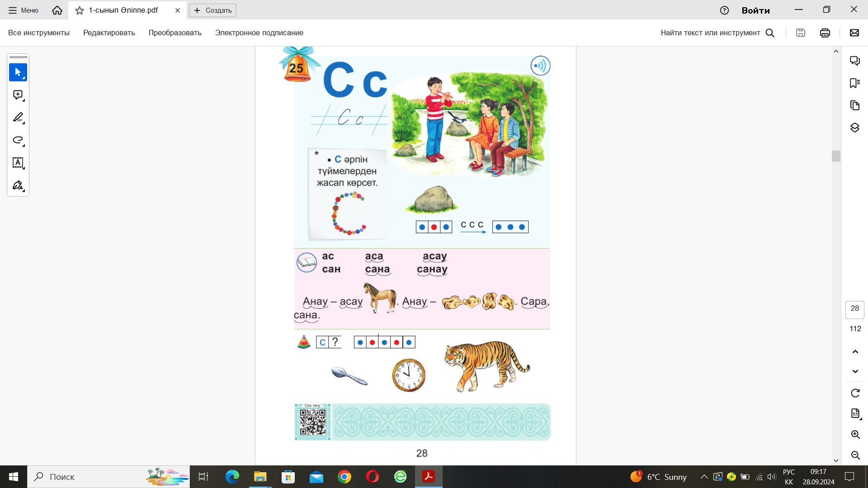Select the text box tool
Screen dimensions: 868x488
[x=18, y=163]
